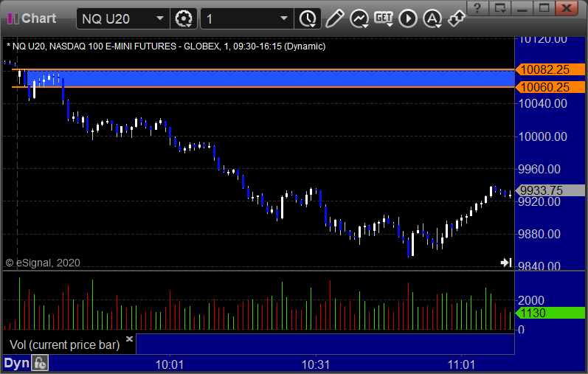Toggle the Dyn dynamic mode button
This screenshot has width=588, height=374.
click(x=16, y=363)
